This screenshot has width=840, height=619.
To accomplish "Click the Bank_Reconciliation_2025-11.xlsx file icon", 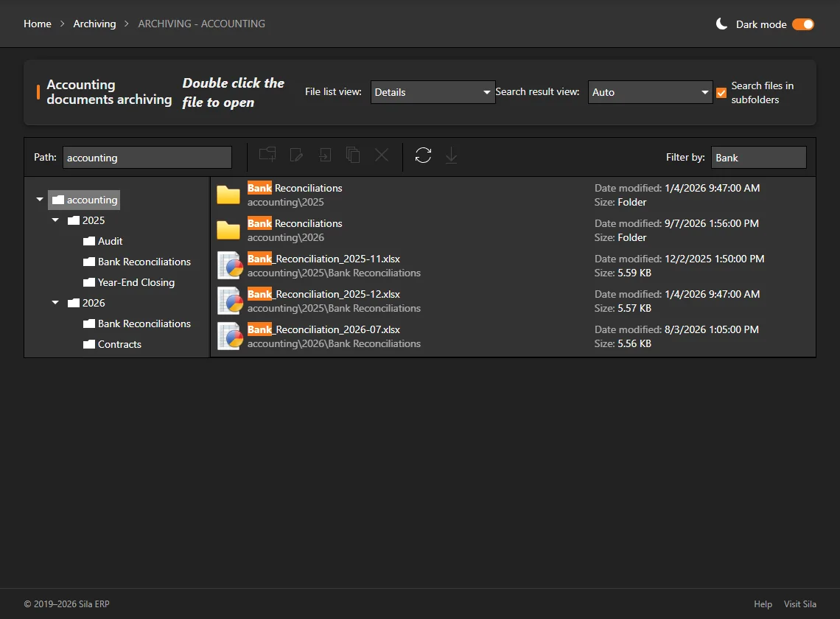I will click(x=229, y=265).
